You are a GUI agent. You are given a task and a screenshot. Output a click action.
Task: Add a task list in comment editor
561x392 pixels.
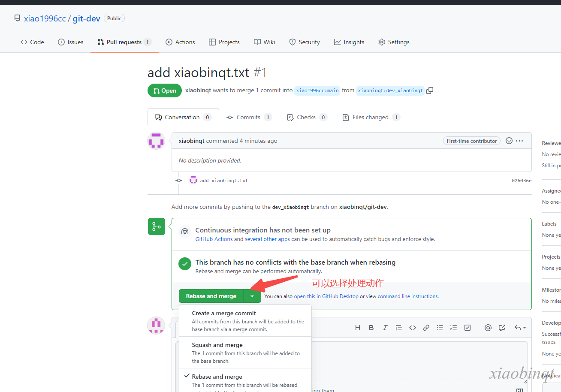click(467, 328)
